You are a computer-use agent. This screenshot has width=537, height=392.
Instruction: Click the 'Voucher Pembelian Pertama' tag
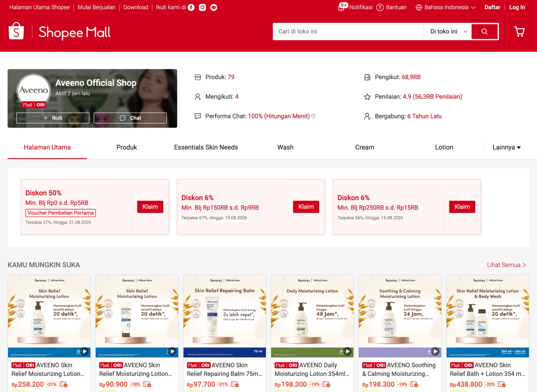(x=61, y=213)
